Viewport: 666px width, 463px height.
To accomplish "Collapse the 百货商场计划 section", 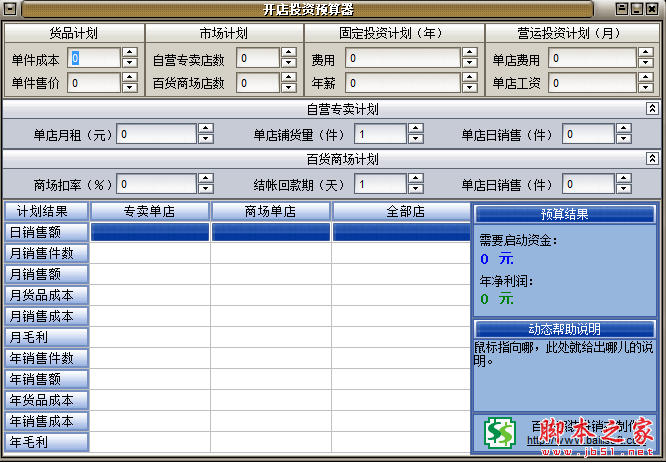I will (x=652, y=159).
